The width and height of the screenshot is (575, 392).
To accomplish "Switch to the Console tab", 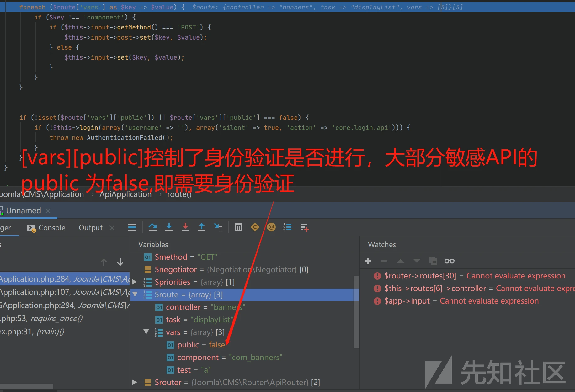I will 47,228.
